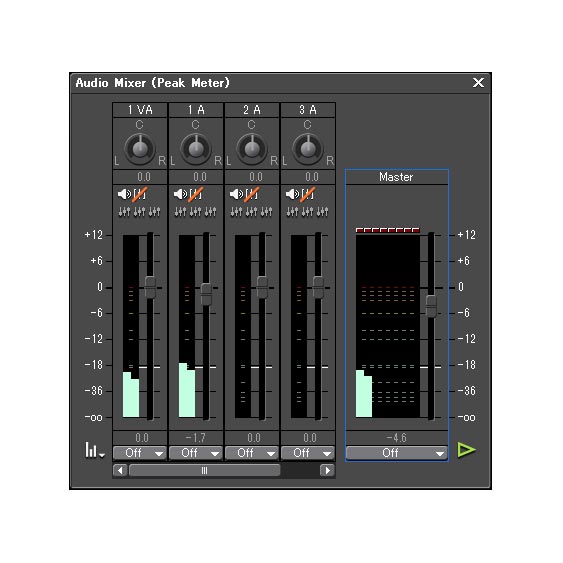The width and height of the screenshot is (563, 563).
Task: Click the horizontal scrollbar thumb under tracks
Action: tap(204, 470)
